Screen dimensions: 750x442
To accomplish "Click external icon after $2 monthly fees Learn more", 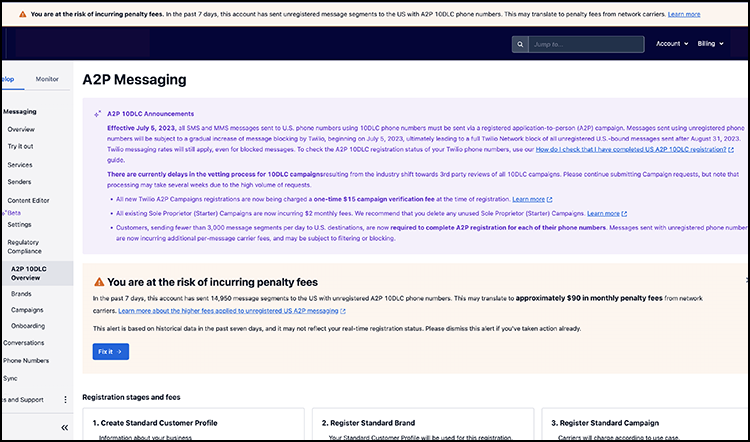I will tap(624, 214).
